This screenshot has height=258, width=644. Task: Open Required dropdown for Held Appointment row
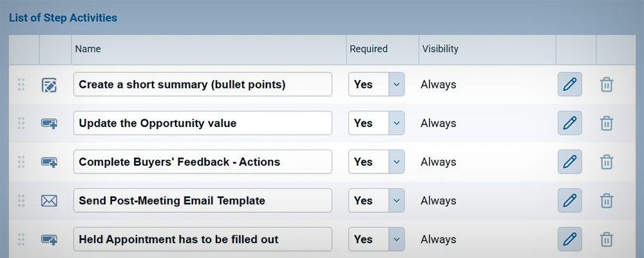(377, 239)
